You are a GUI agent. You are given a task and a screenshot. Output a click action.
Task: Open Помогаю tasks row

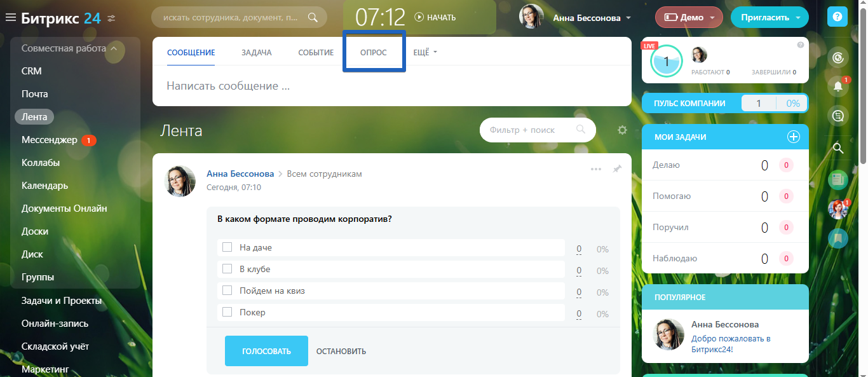click(x=725, y=196)
